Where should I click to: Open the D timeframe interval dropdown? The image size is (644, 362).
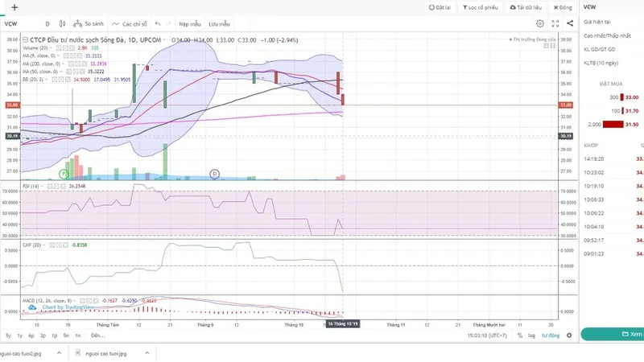48,24
